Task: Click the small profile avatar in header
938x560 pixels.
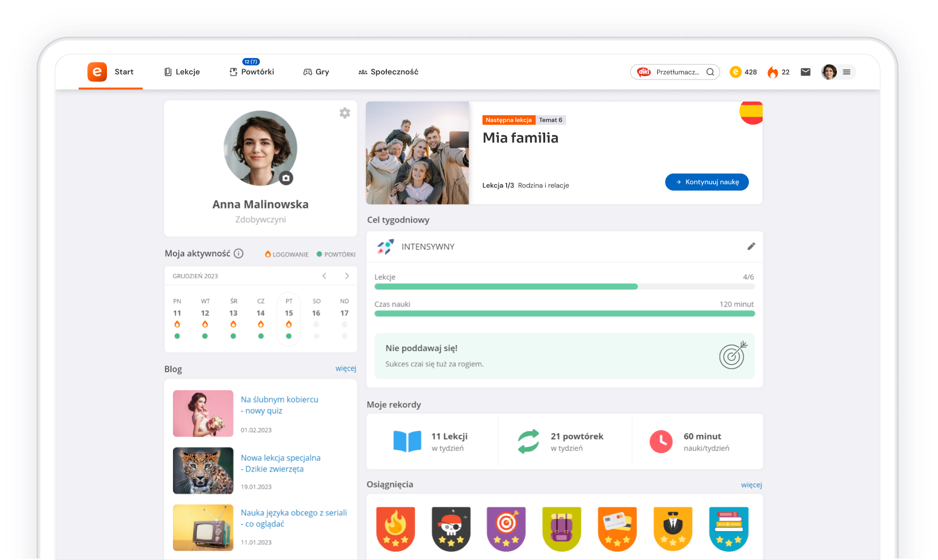Action: click(829, 72)
